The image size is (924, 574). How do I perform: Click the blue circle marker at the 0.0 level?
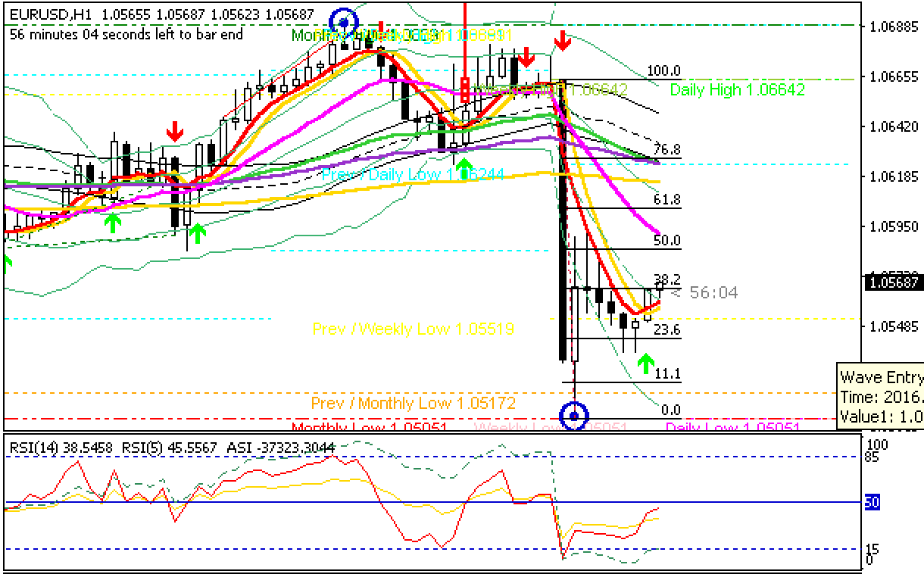click(573, 415)
